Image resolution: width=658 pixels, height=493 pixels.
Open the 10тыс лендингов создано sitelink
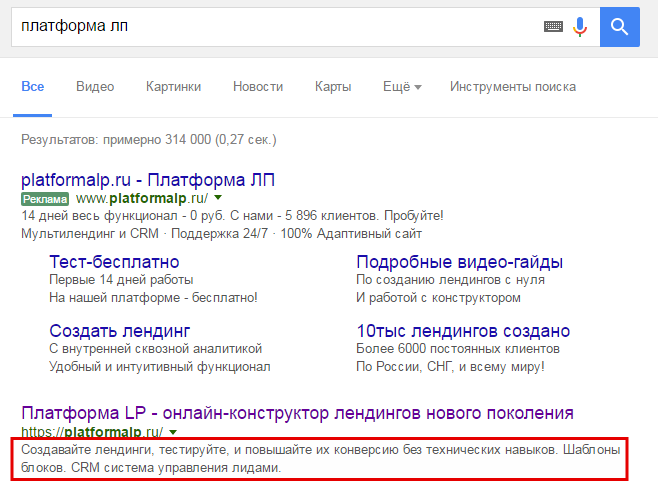(x=463, y=330)
